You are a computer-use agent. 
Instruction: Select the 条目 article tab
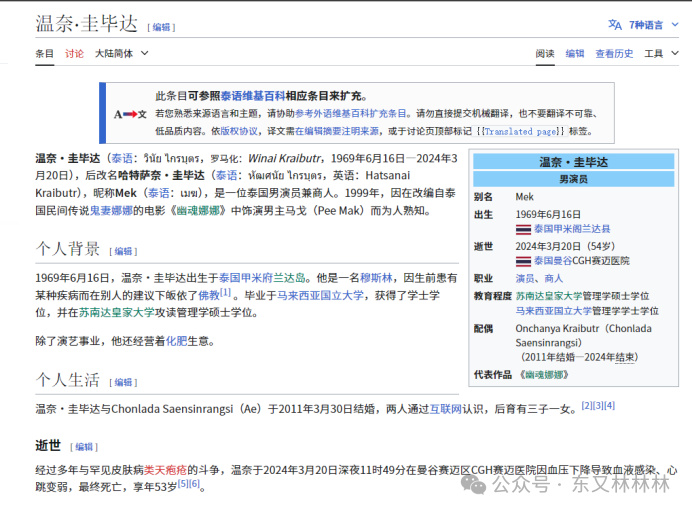[x=45, y=53]
